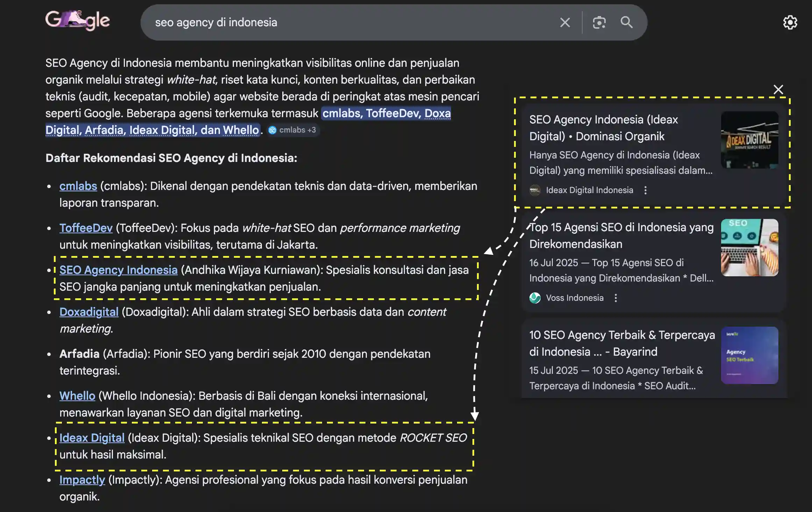Click the Voss Indonesia favicon
The width and height of the screenshot is (812, 512).
coord(535,298)
